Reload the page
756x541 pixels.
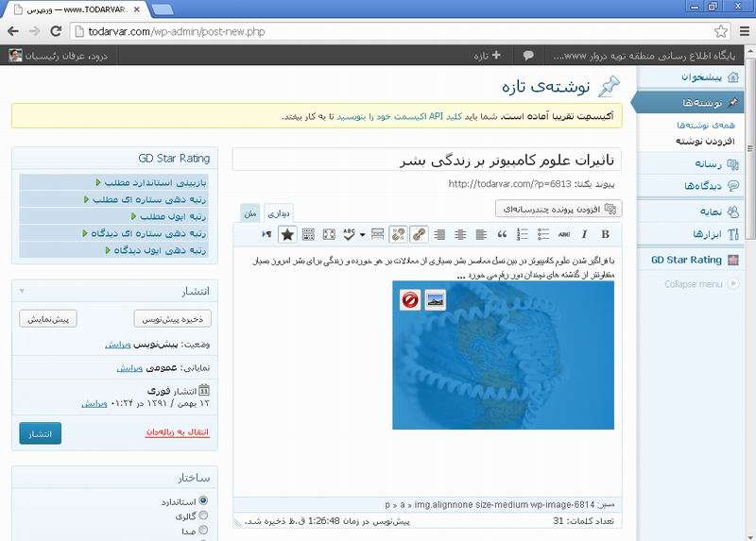[56, 31]
